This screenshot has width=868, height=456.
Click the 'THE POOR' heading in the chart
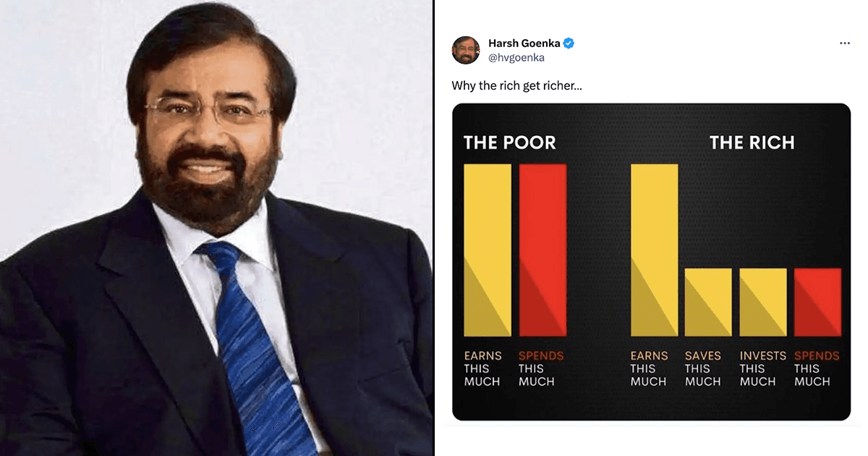(x=510, y=143)
